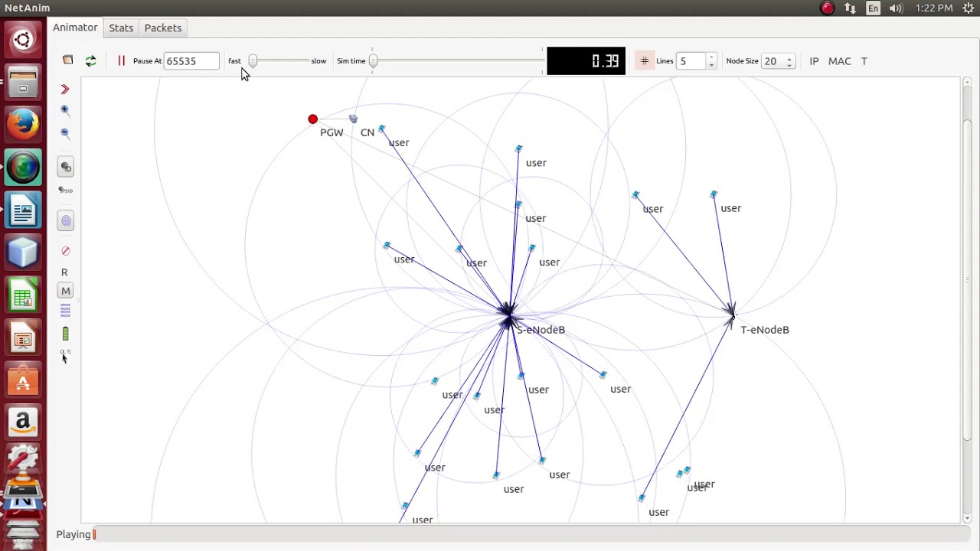Pause the running animation

tap(121, 60)
